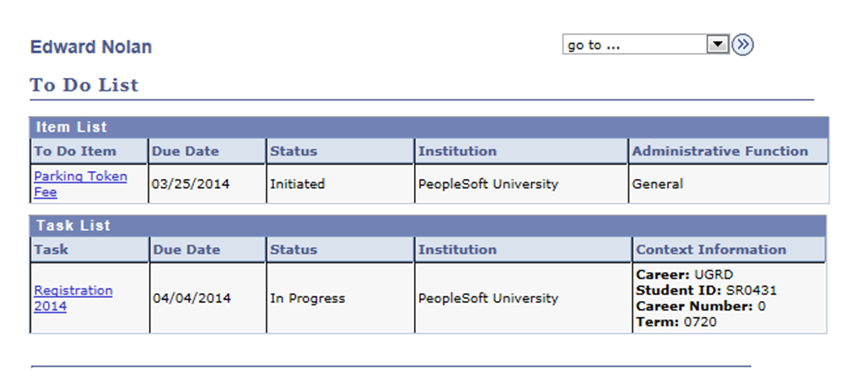This screenshot has width=858, height=391.
Task: Select the In Progress status cell
Action: (340, 299)
